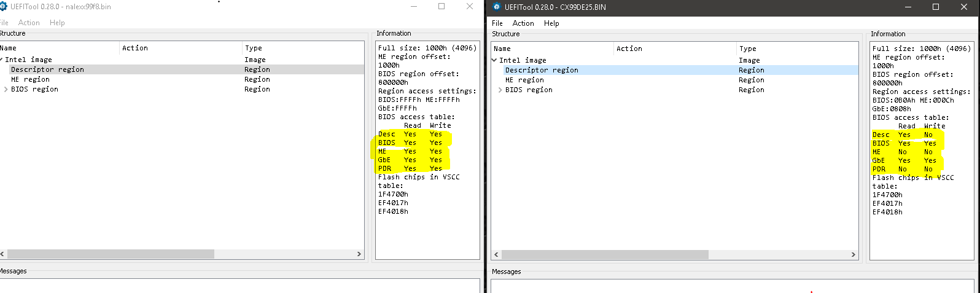
Task: Click horizontal scrollbar thumb in CX99DE25.BIN structure
Action: (x=605, y=254)
